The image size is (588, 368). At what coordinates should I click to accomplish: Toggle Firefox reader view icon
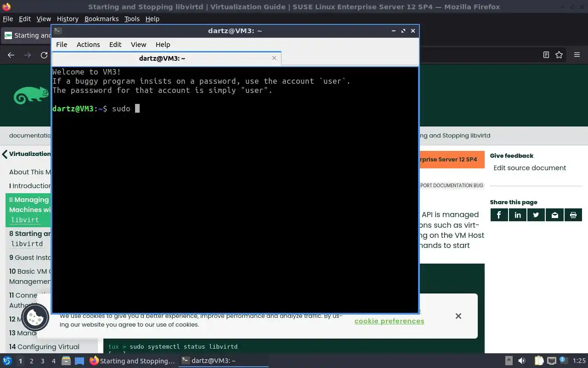(x=546, y=55)
